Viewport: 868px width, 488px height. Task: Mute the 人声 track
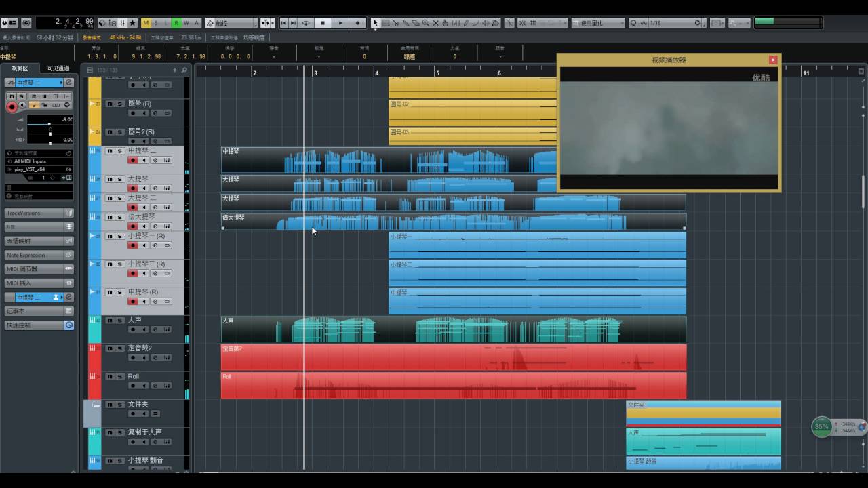point(109,321)
